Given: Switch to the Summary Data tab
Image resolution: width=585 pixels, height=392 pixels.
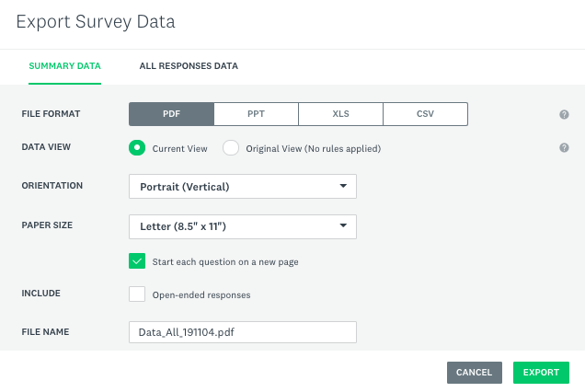Looking at the screenshot, I should click(64, 66).
